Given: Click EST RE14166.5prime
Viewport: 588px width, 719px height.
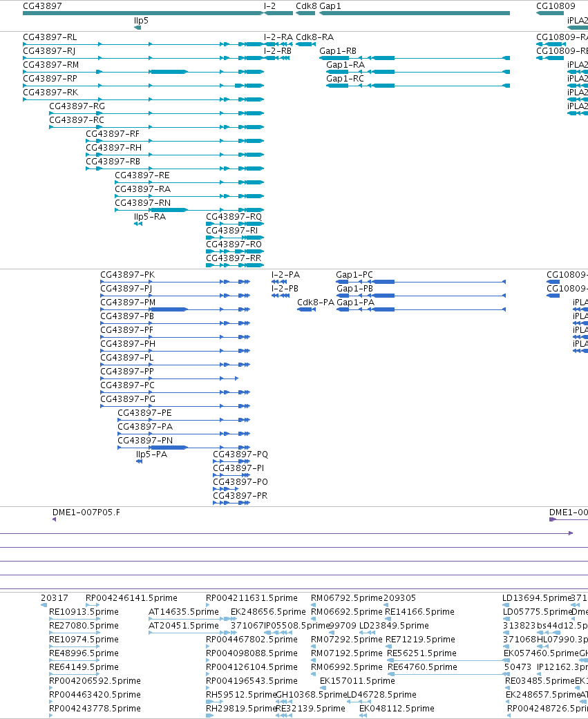Looking at the screenshot, I should click(x=388, y=619).
